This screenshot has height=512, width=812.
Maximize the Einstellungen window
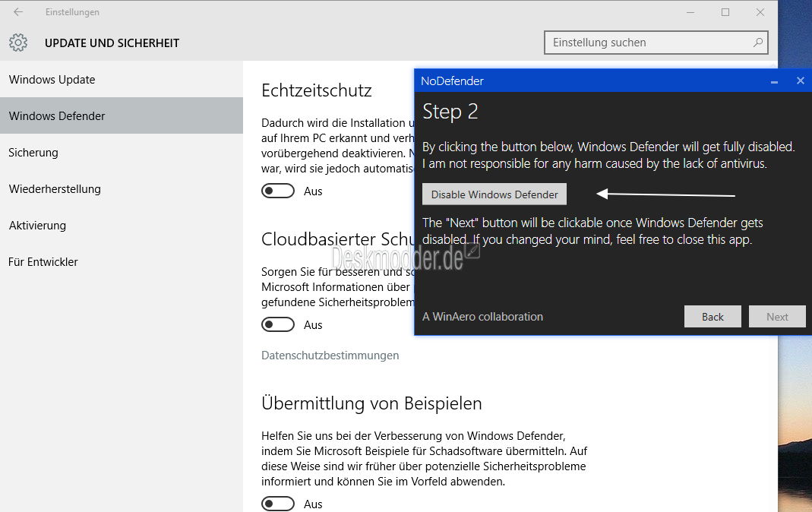(725, 12)
